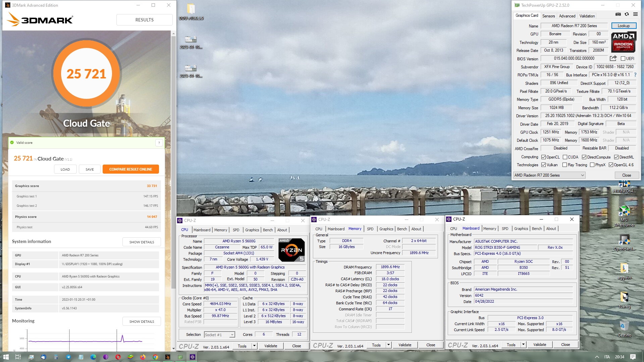
Task: Show hidden system tray icons chevron
Action: (597, 357)
